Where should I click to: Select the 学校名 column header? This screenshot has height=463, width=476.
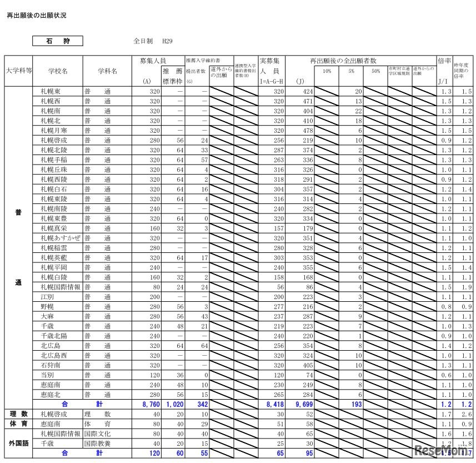[x=58, y=71]
